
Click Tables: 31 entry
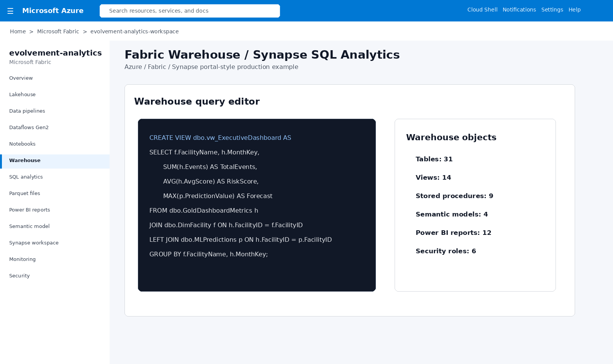coord(434,159)
